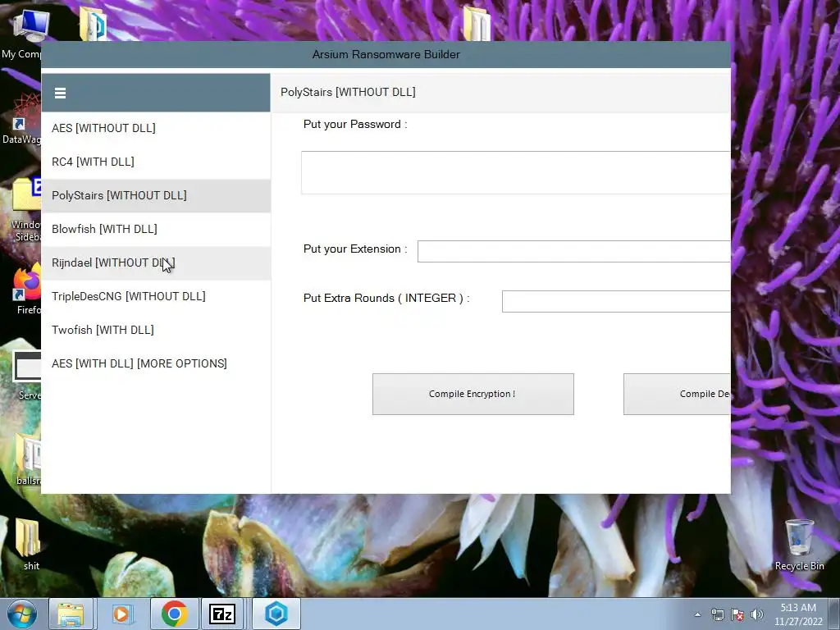This screenshot has height=630, width=840.
Task: Click the Put your Extension input field
Action: point(573,251)
